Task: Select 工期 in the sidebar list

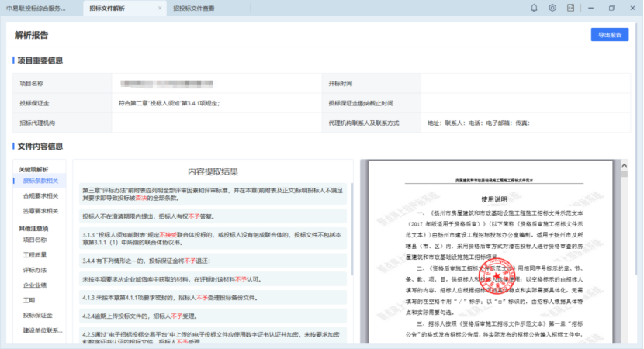Action: [x=29, y=300]
